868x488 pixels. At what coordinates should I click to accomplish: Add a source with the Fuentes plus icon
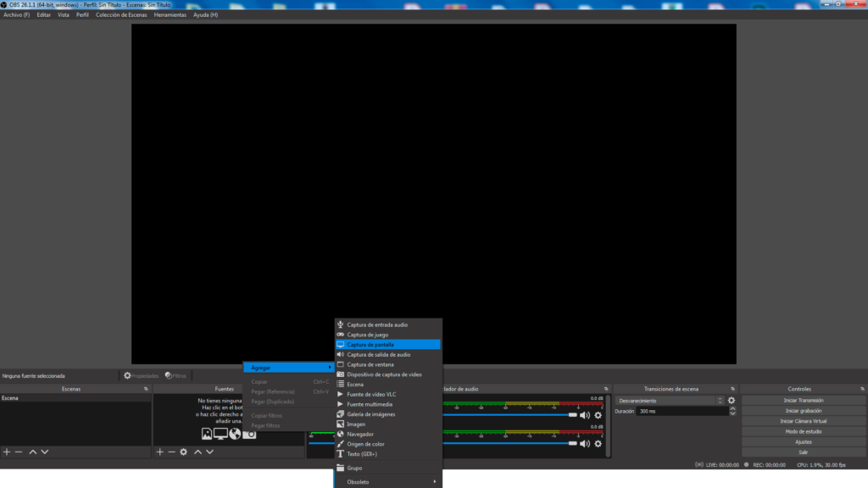[x=160, y=452]
